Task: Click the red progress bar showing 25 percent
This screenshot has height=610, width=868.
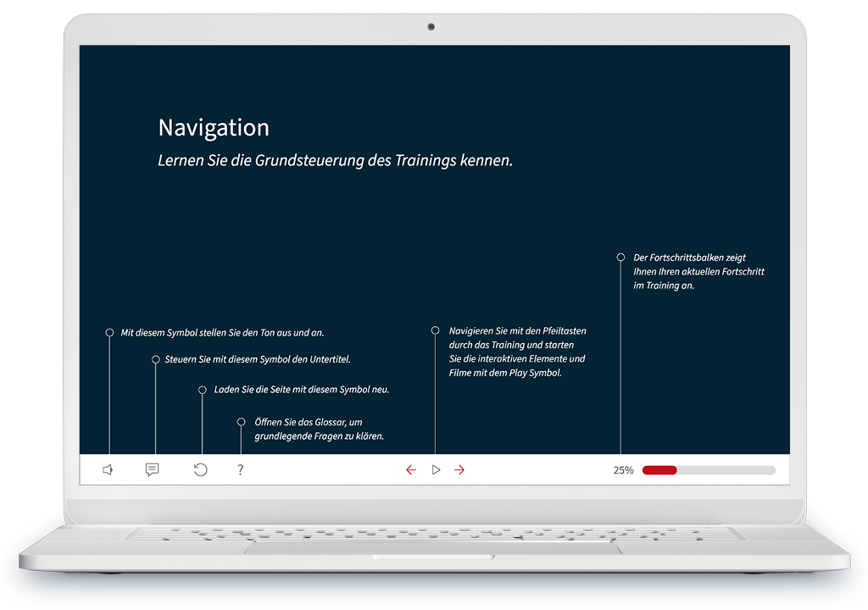Action: (x=659, y=469)
